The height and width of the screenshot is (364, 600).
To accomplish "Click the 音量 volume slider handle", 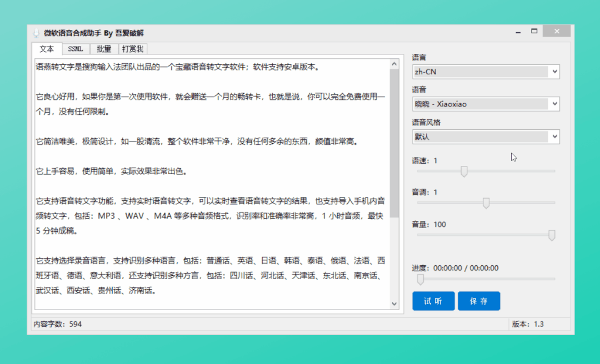I will (x=552, y=235).
